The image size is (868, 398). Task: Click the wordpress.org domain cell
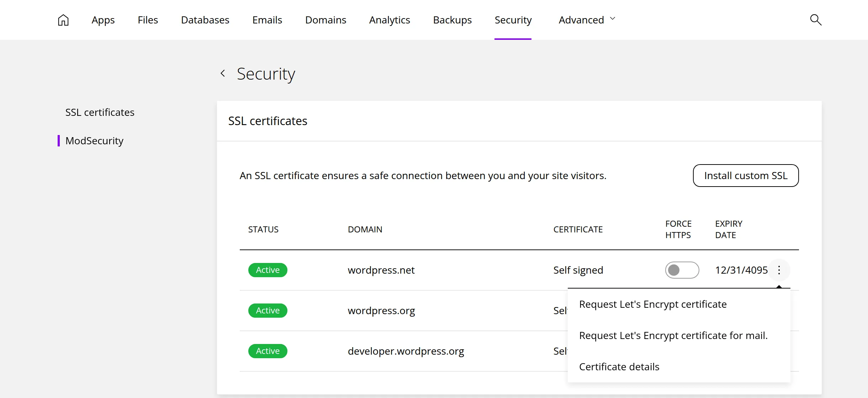coord(381,311)
